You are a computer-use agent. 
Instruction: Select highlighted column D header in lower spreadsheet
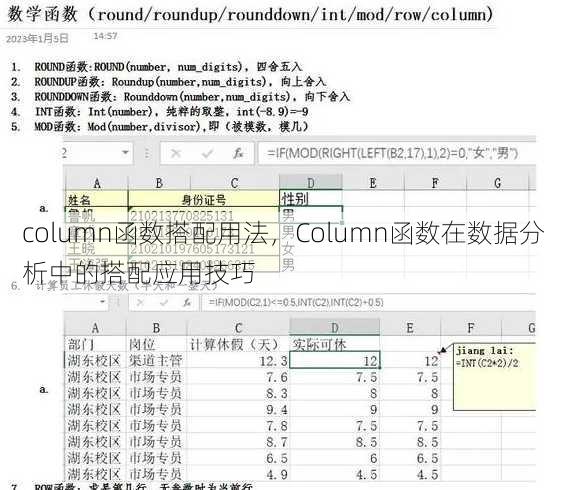pyautogui.click(x=335, y=328)
